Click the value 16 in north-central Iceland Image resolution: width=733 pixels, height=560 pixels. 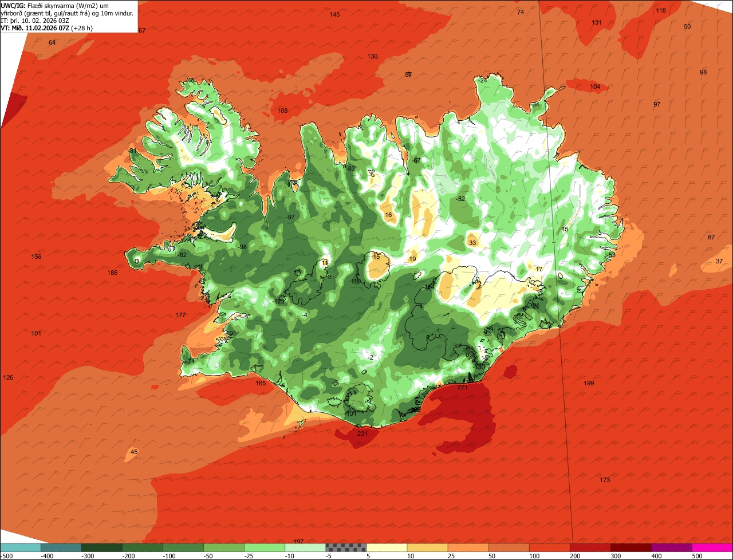point(389,215)
